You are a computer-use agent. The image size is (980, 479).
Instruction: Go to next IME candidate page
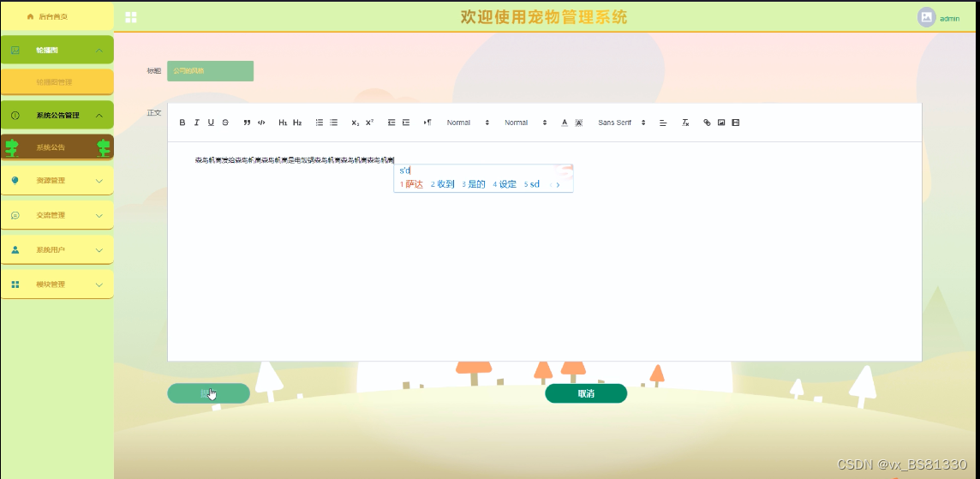(x=559, y=184)
